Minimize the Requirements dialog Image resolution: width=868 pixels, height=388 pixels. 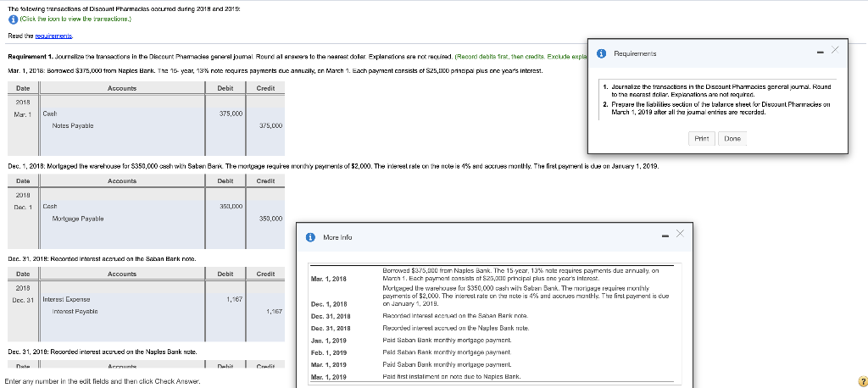click(x=820, y=53)
